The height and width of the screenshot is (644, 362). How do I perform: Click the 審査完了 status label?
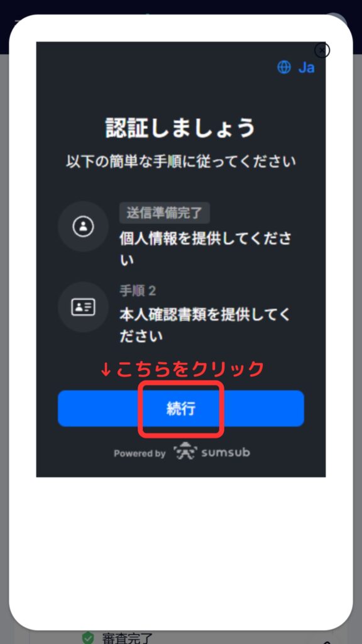(127, 638)
